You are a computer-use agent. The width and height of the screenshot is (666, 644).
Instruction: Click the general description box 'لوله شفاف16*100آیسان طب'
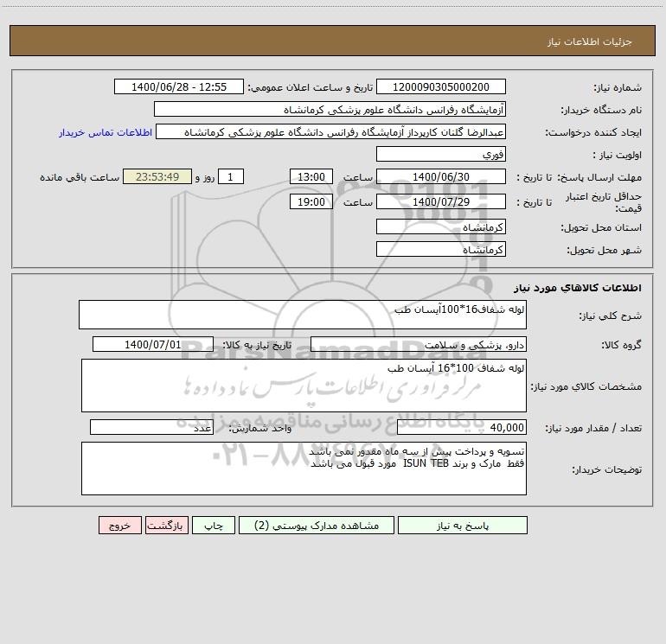pyautogui.click(x=303, y=315)
